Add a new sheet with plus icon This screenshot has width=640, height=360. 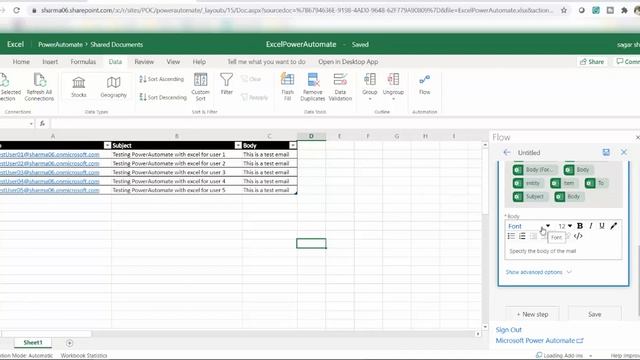(x=69, y=343)
